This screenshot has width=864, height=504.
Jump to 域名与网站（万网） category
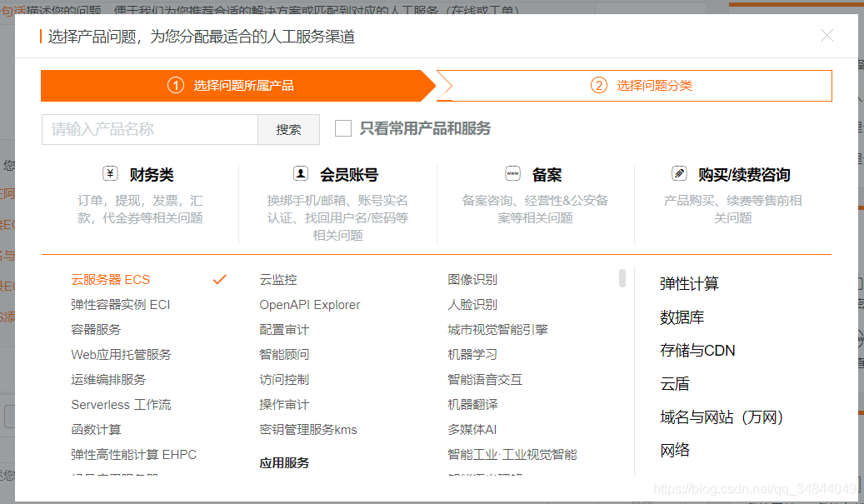pyautogui.click(x=722, y=417)
